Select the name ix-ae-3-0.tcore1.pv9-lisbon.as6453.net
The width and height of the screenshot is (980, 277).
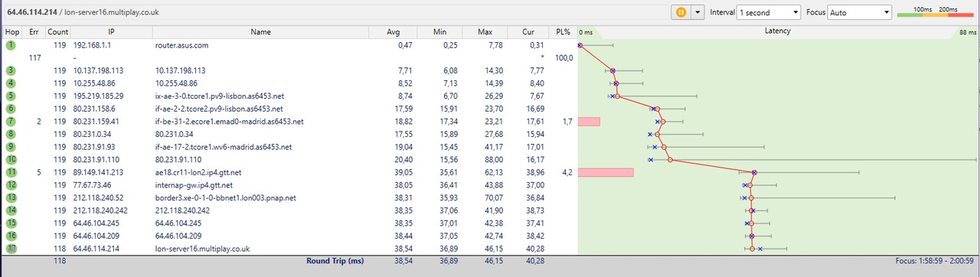tap(219, 96)
